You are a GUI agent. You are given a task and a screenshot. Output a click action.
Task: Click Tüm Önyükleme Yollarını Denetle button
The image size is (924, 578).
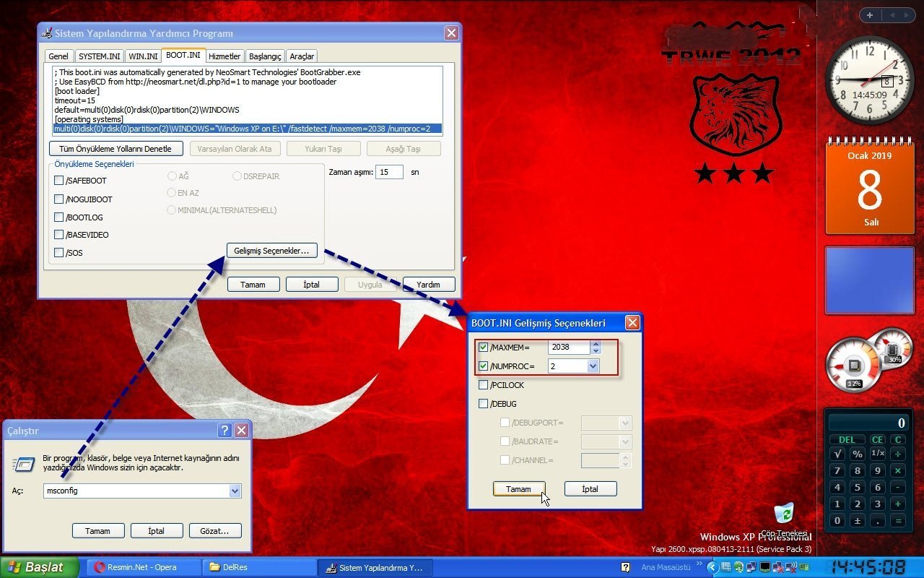pyautogui.click(x=115, y=149)
